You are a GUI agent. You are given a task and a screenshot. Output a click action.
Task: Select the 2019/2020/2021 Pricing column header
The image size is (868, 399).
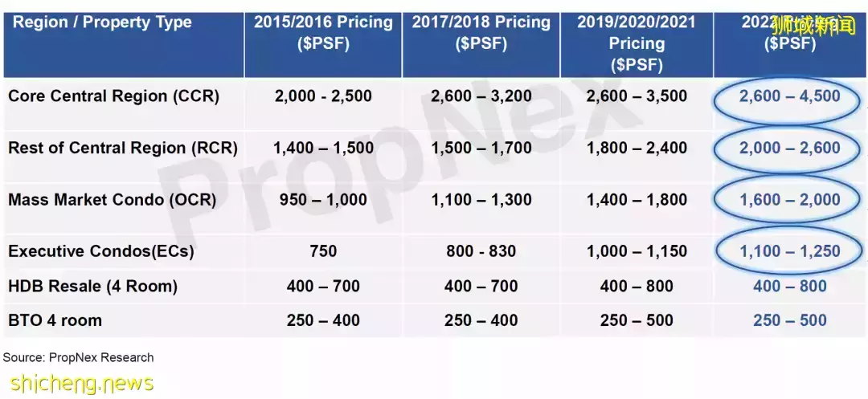coord(637,43)
